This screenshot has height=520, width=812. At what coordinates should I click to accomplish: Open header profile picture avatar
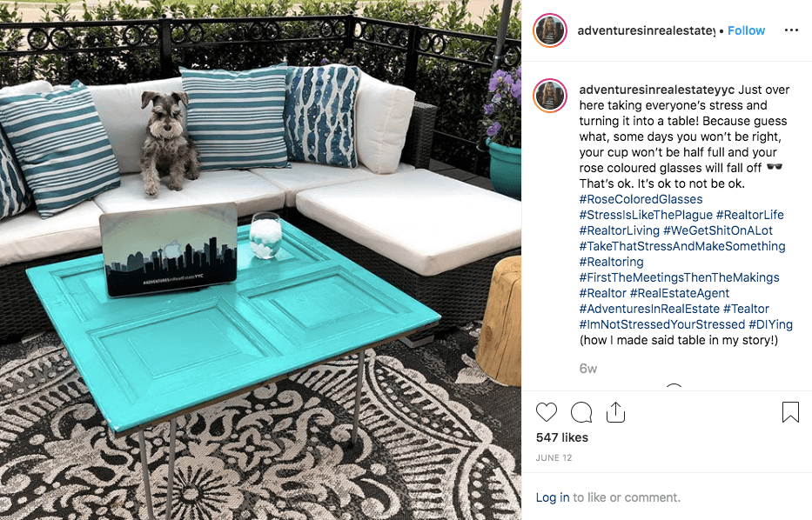click(x=550, y=30)
